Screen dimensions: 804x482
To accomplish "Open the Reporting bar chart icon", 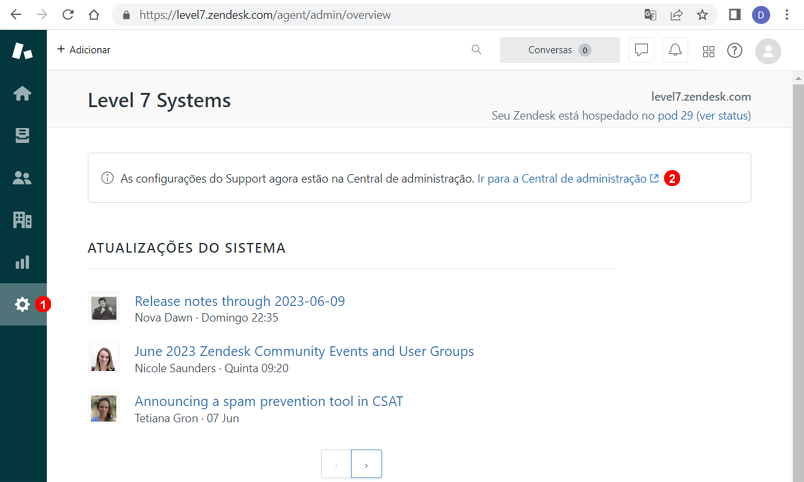I will [x=22, y=263].
